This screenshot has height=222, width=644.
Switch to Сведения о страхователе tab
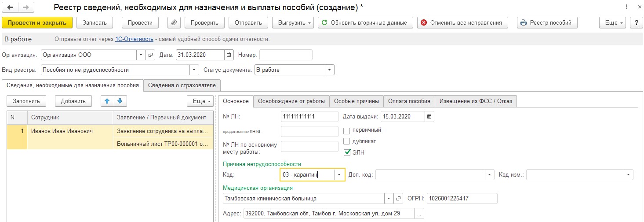point(182,85)
